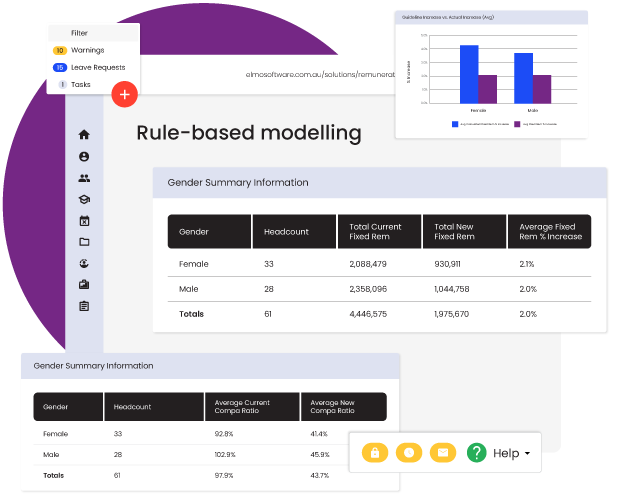The image size is (620, 500).
Task: Open the Filter menu header
Action: coord(94,33)
